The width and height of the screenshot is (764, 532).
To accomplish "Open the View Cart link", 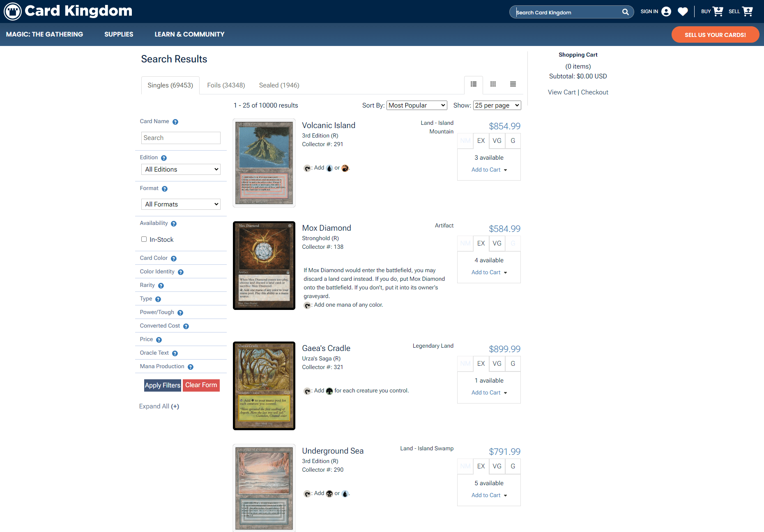I will pyautogui.click(x=562, y=92).
